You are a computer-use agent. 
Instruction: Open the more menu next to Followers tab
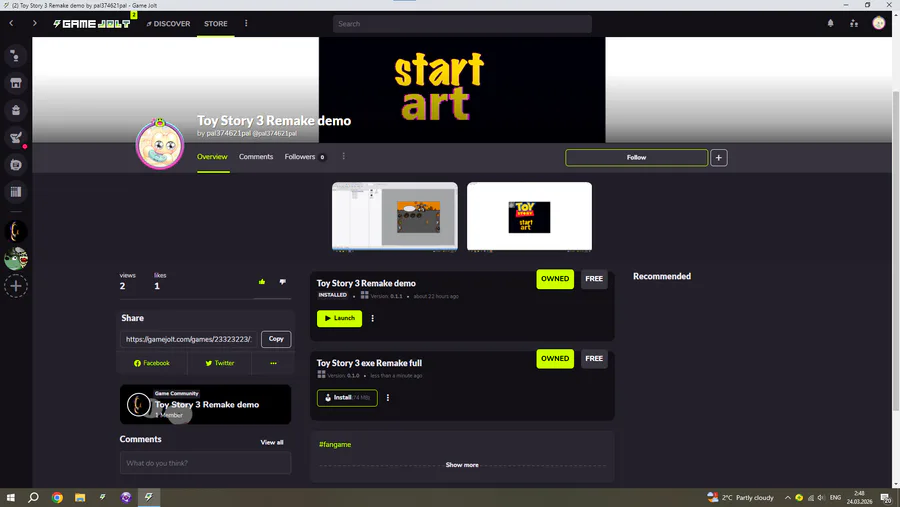click(x=343, y=156)
